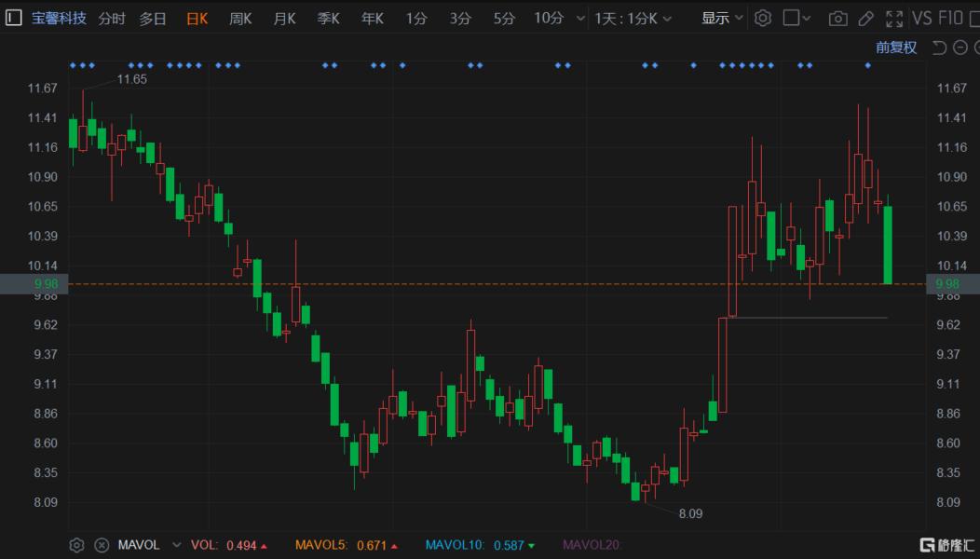Screen dimensions: 980x559
Task: Toggle the left sidebar panel icon
Action: (13, 18)
